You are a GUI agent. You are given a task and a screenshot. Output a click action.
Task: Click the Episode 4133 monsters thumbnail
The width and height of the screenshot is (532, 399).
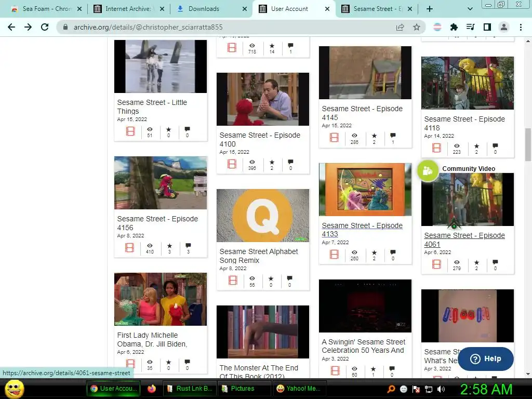click(365, 190)
